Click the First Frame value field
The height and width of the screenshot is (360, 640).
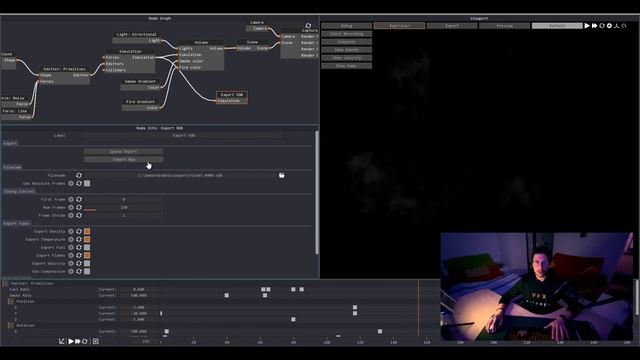(x=124, y=200)
